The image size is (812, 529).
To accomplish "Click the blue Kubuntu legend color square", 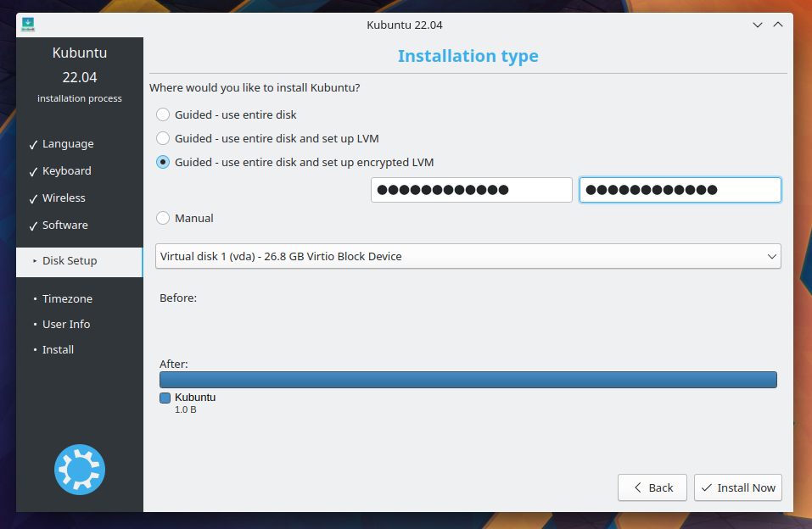I will tap(165, 398).
